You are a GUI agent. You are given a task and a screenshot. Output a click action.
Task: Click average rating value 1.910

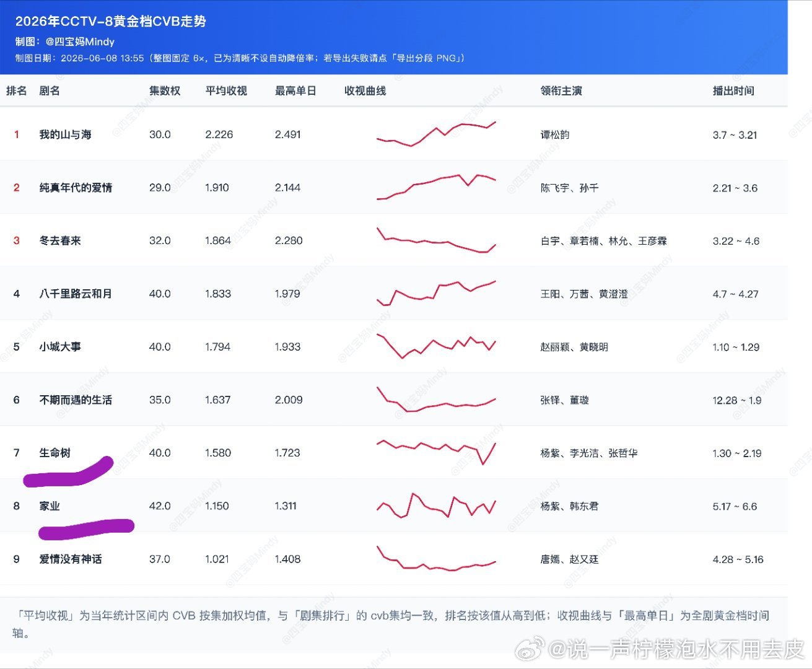click(x=217, y=188)
